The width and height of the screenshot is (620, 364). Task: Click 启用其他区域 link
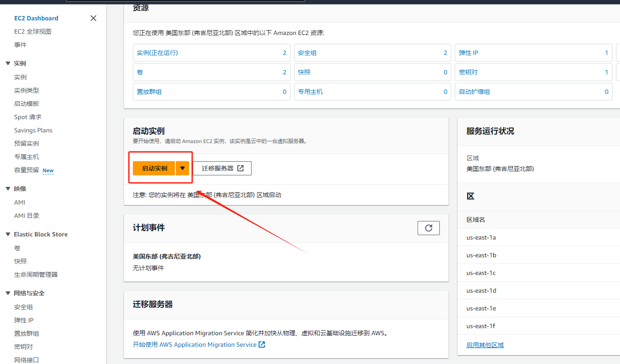coord(485,345)
